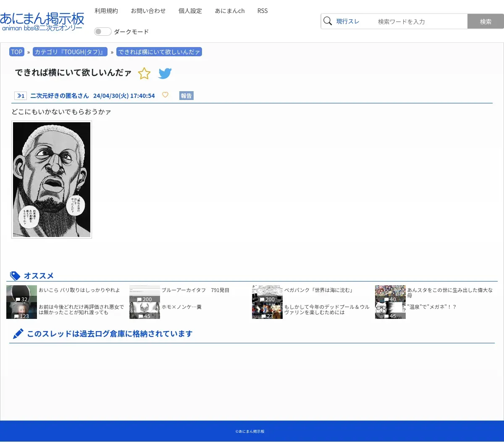Open thread おいこら バリ取りはしっかりやれよ
The image size is (504, 442).
click(x=79, y=290)
